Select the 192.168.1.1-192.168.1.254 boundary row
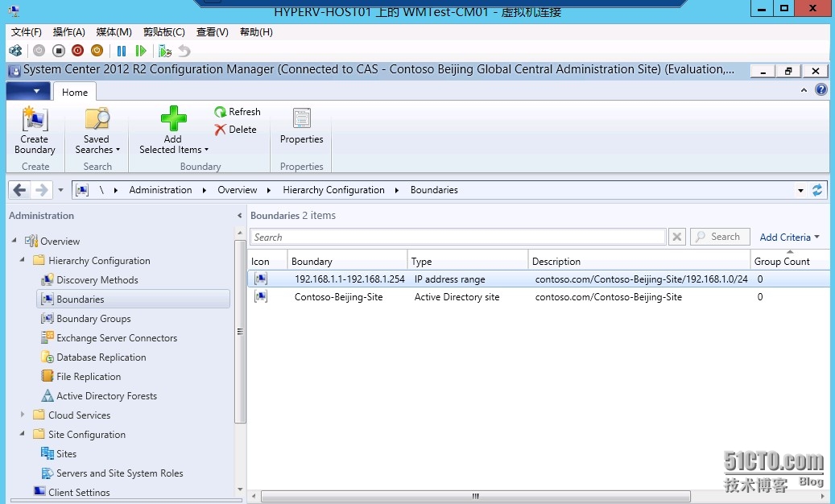The height and width of the screenshot is (504, 835). click(539, 279)
